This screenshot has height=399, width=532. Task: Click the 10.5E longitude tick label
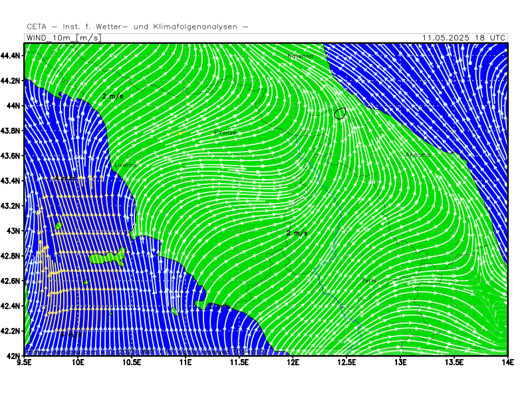pos(132,362)
